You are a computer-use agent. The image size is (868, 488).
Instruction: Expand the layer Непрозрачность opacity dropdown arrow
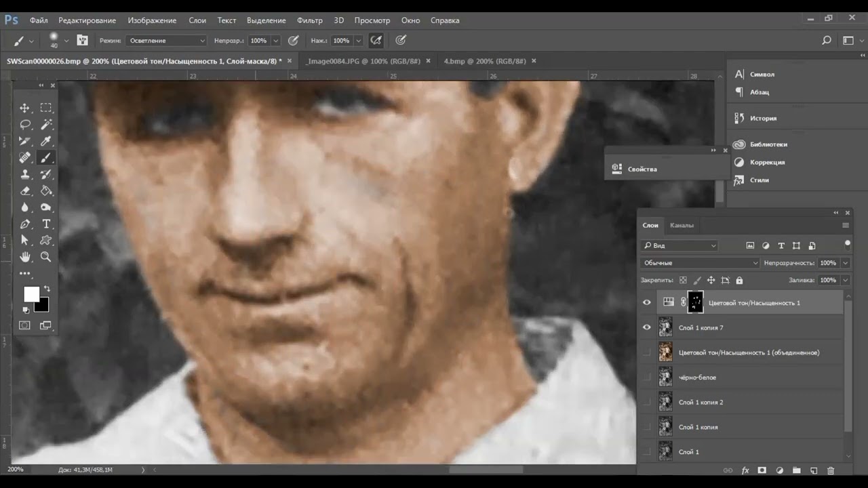point(845,263)
